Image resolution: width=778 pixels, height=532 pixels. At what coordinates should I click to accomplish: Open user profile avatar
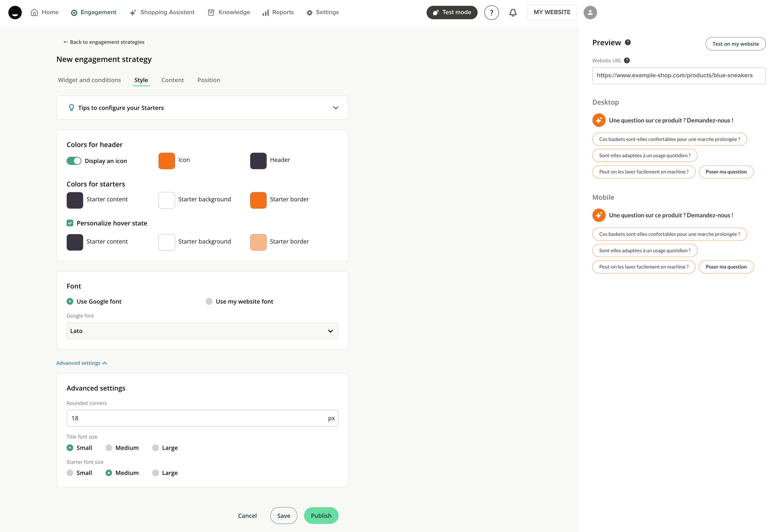(x=590, y=13)
